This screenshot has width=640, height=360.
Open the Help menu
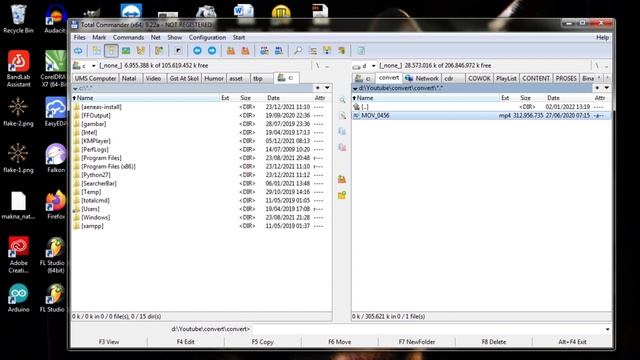(x=602, y=37)
